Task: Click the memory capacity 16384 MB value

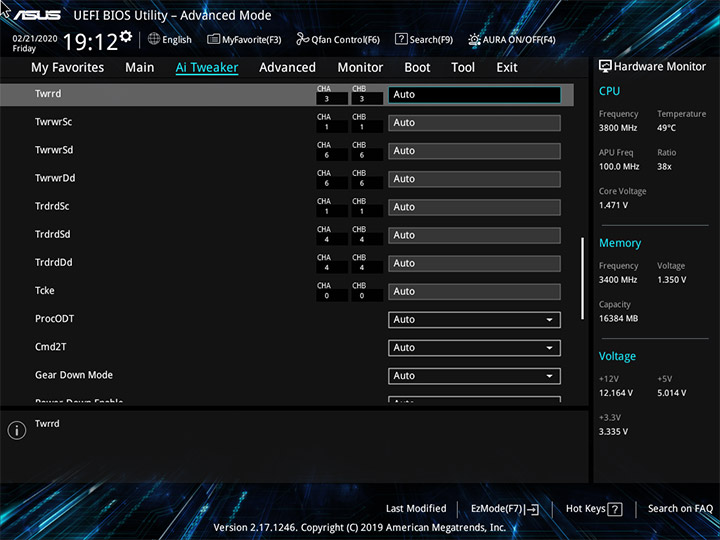Action: coord(619,318)
